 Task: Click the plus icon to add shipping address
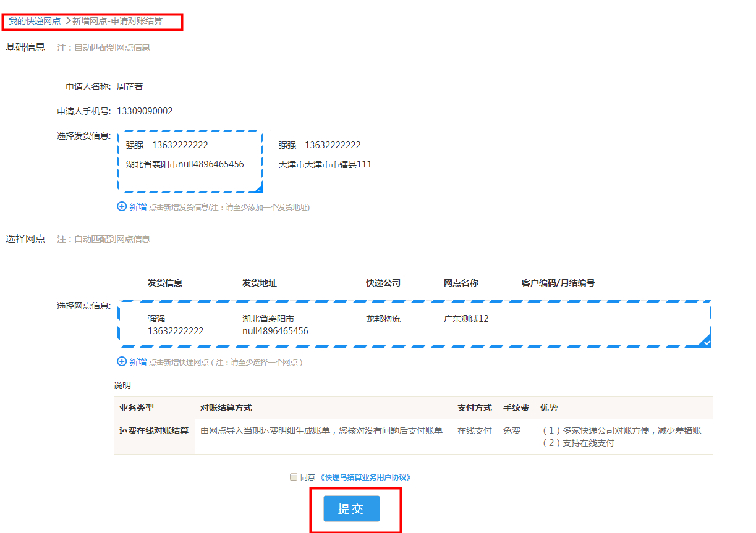pos(122,207)
